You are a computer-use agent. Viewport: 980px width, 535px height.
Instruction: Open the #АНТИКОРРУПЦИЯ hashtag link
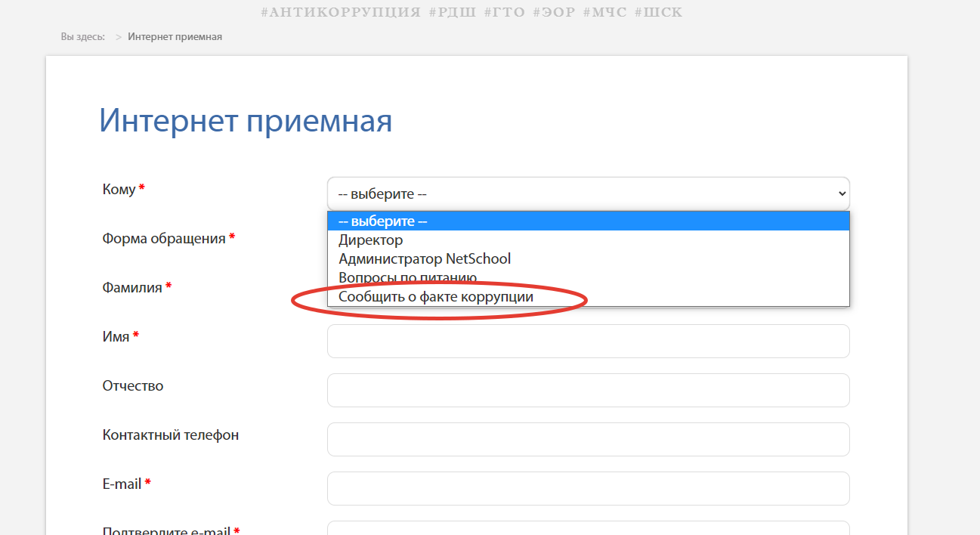tap(340, 12)
